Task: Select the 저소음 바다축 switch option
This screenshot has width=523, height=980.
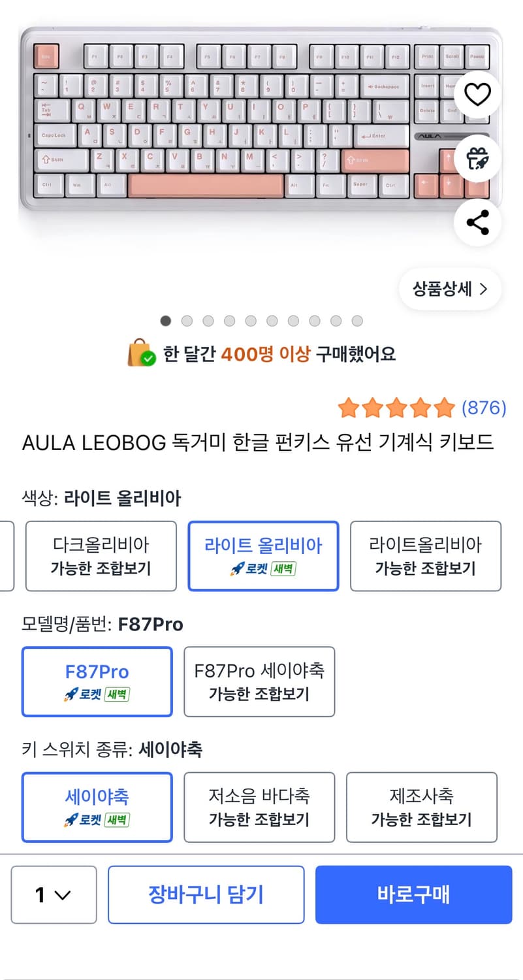Action: [259, 807]
